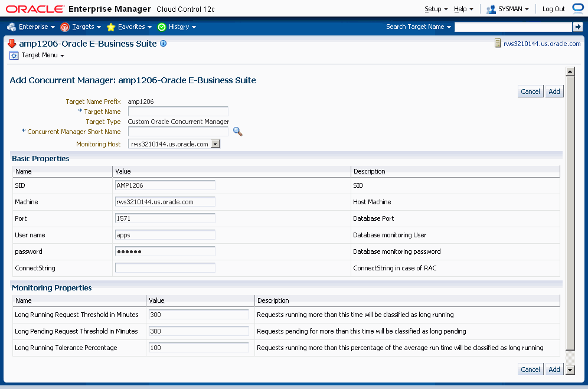Click the Basic Properties Value column header
Image resolution: width=588 pixels, height=389 pixels.
(x=232, y=171)
